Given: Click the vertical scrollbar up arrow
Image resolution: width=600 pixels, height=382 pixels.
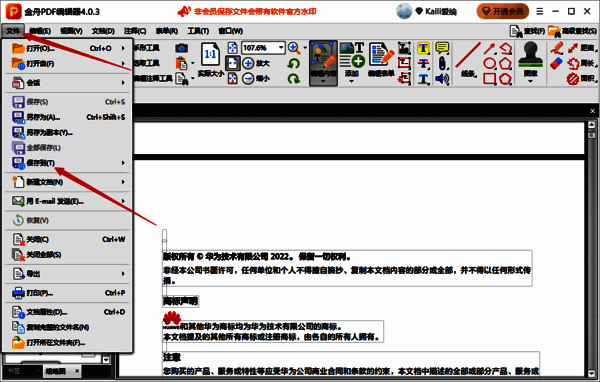Looking at the screenshot, I should (592, 125).
